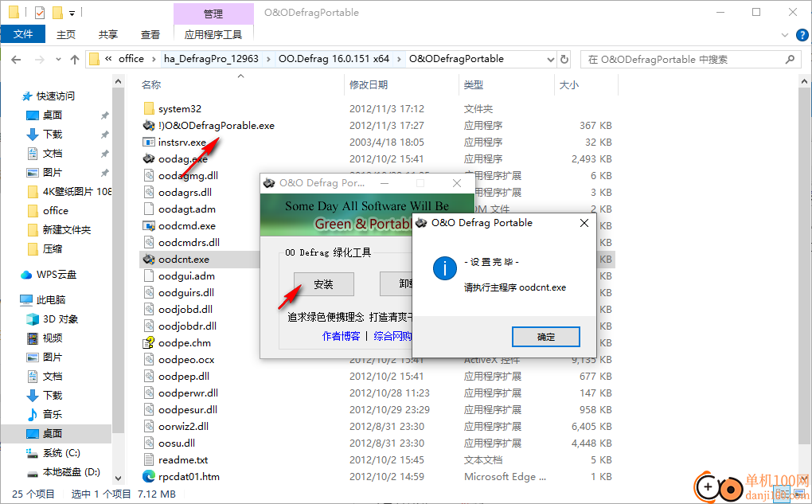Open the 文件 menu tab

coord(23,34)
